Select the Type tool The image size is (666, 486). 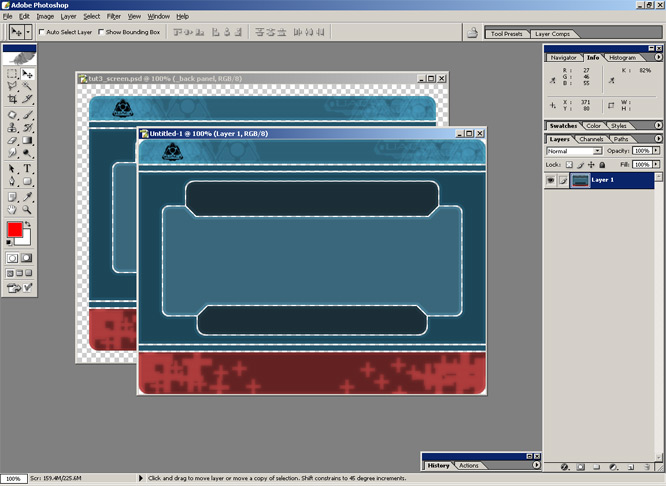point(27,169)
